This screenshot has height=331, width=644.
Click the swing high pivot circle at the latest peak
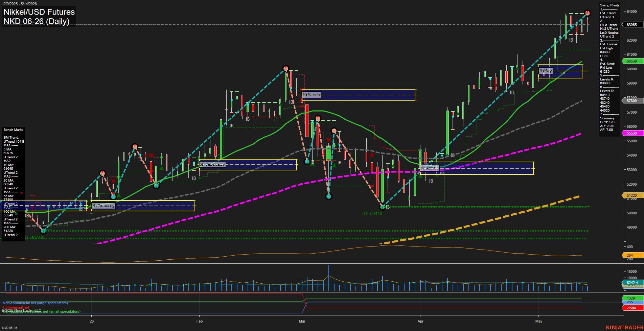click(x=588, y=13)
